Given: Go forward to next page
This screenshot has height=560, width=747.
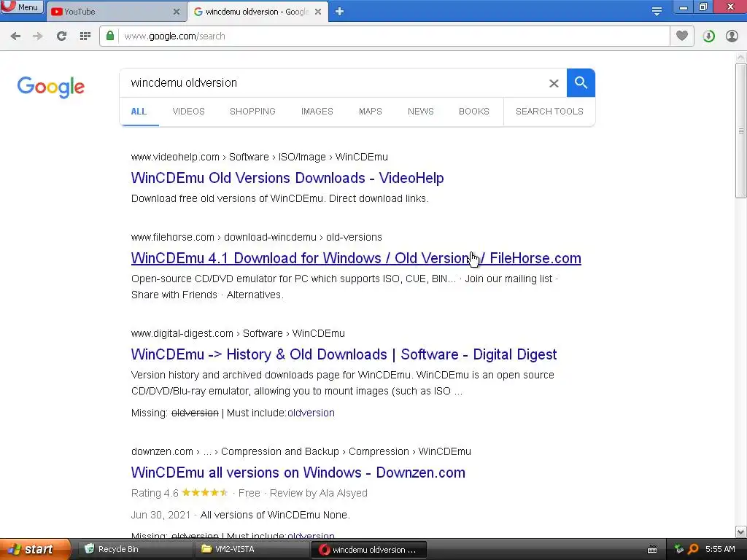Looking at the screenshot, I should click(38, 36).
